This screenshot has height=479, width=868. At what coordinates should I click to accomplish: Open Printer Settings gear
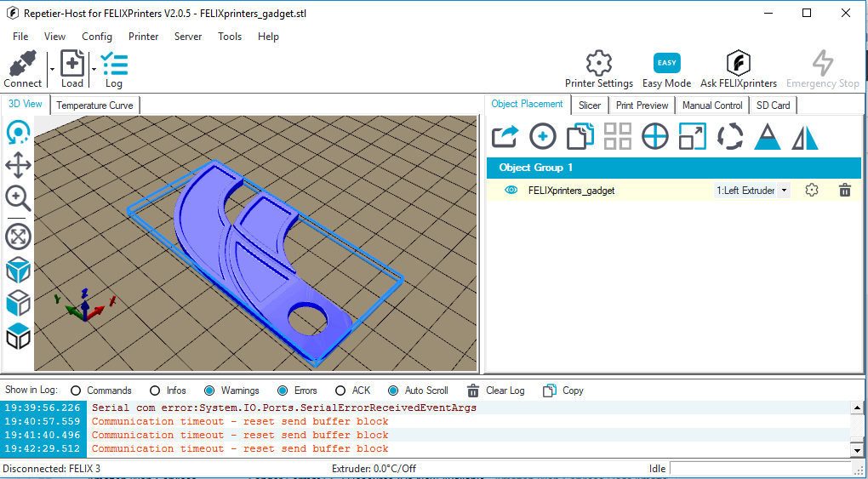tap(599, 64)
